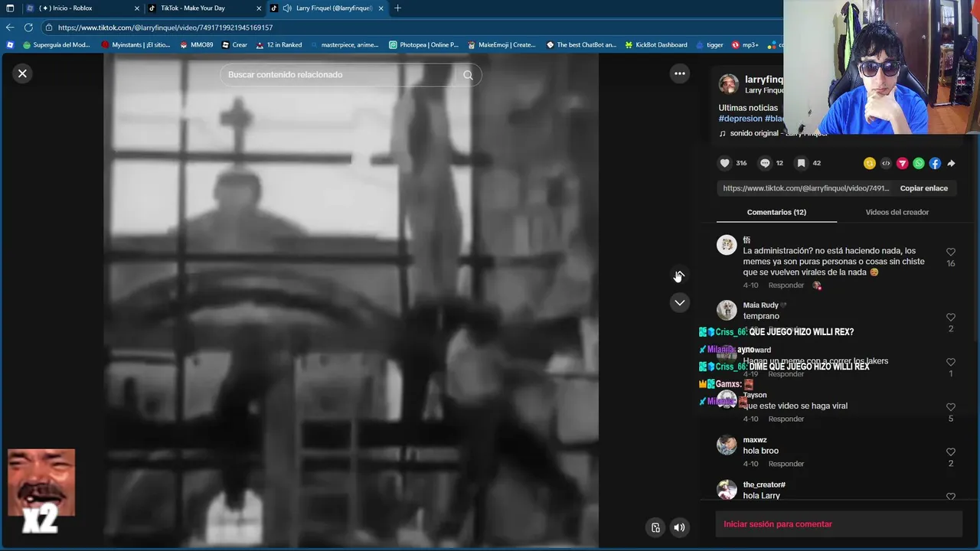Like maxwz's 'hola broo' comment

coord(951,452)
